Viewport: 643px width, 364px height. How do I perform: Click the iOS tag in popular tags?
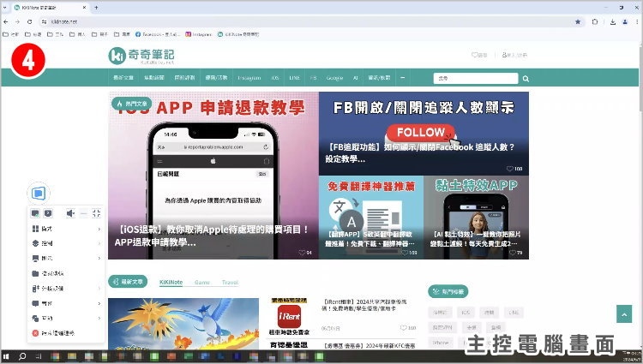(466, 313)
